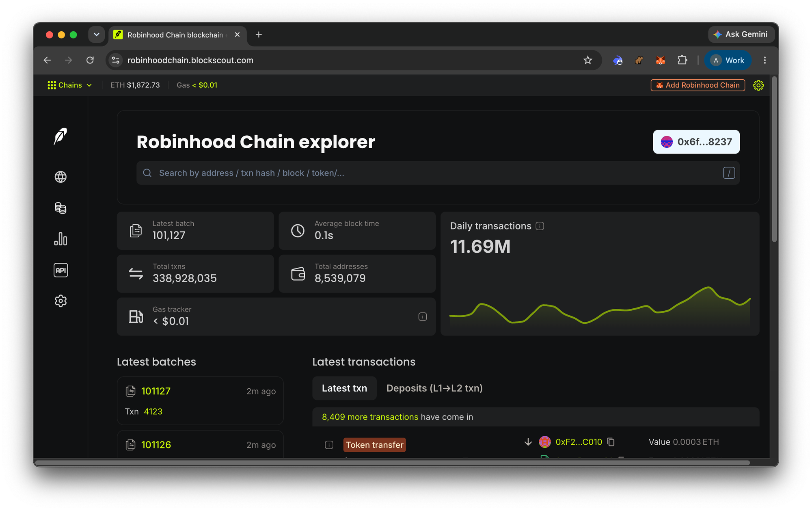Open batch 101127 link
Viewport: 812px width, 511px height.
pos(156,392)
